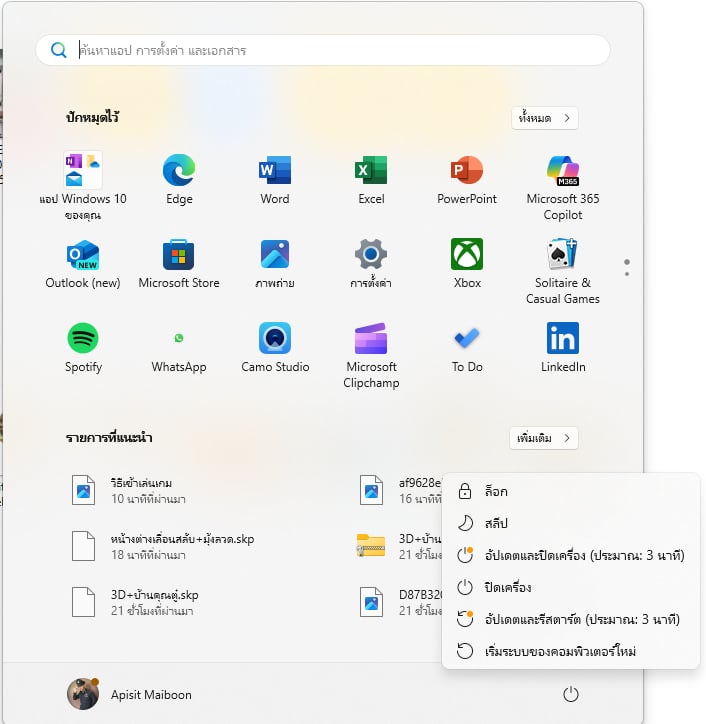This screenshot has width=706, height=724.
Task: Click the search magnifier icon
Action: click(x=58, y=50)
